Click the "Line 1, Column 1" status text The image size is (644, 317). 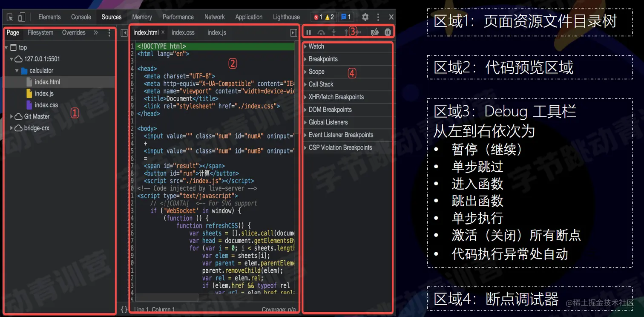154,310
